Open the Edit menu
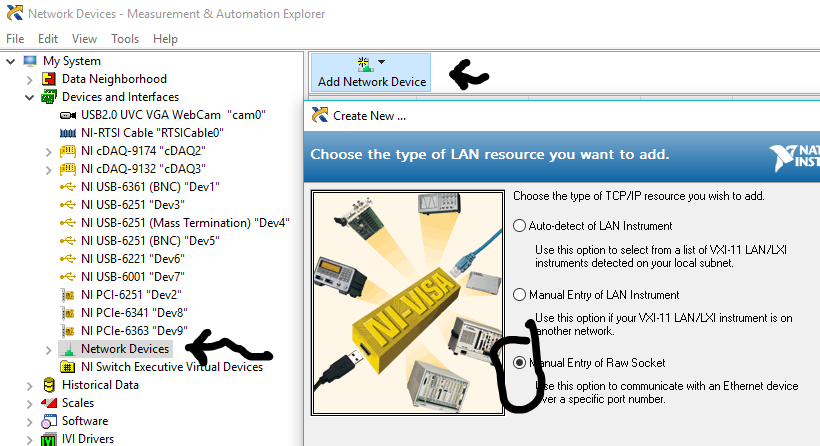Screen dimensions: 820x446 (48, 39)
